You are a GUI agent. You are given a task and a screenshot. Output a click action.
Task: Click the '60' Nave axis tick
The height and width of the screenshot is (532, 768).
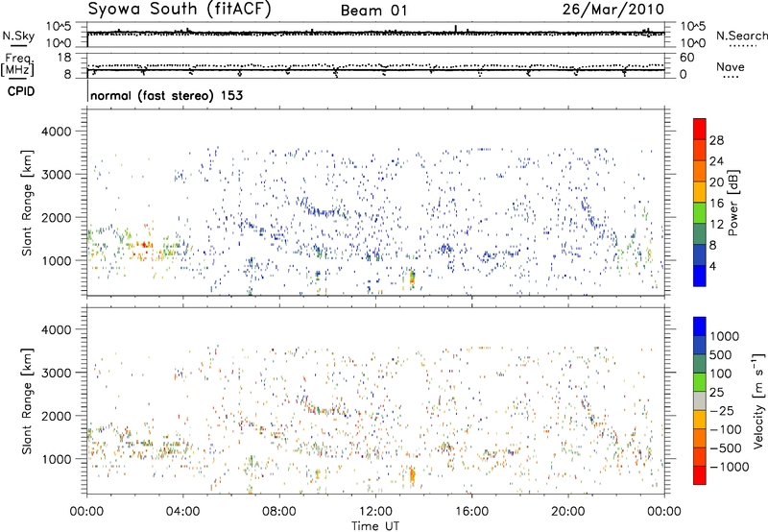point(686,58)
